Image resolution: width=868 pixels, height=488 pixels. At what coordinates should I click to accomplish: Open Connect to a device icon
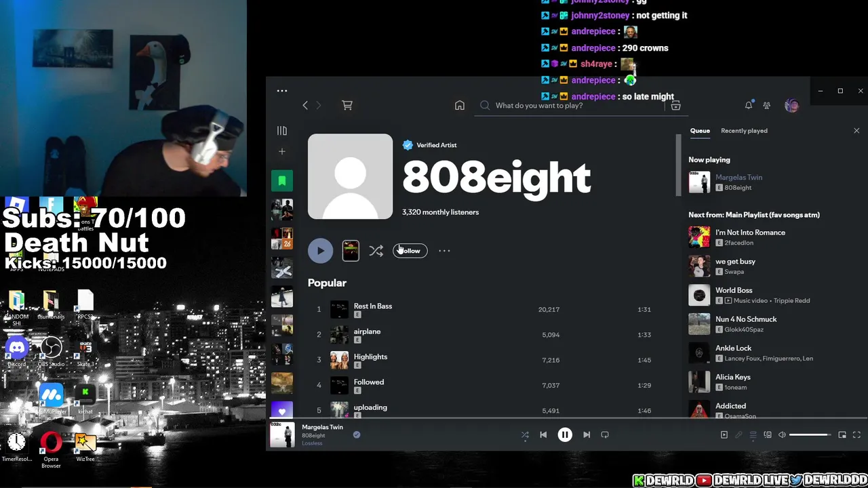[768, 435]
